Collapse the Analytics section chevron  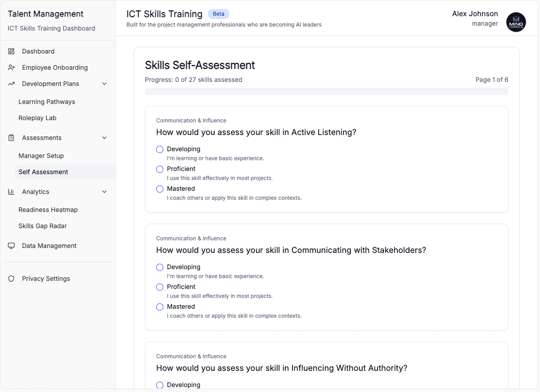point(104,192)
